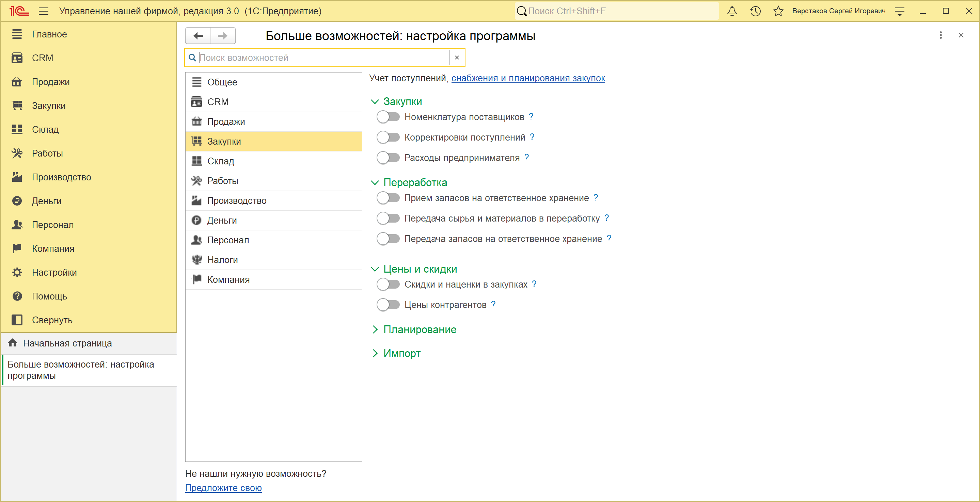Go back with the left arrow button

coord(198,36)
